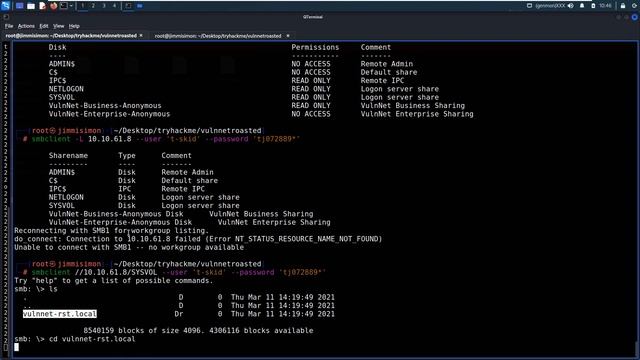Close the first terminal tab
Viewport: 640px width, 360px height.
(141, 36)
